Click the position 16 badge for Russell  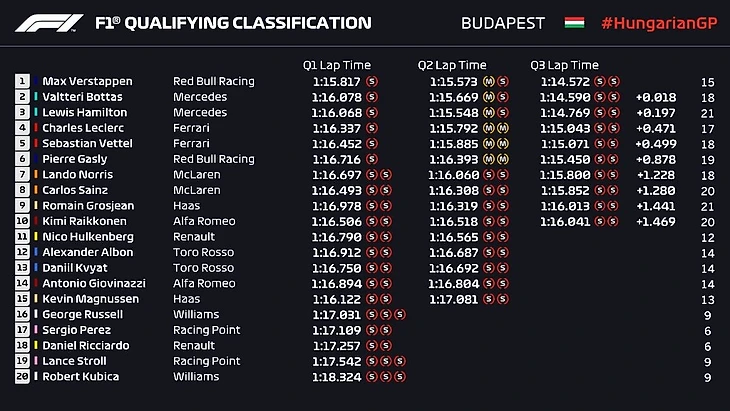(22, 314)
